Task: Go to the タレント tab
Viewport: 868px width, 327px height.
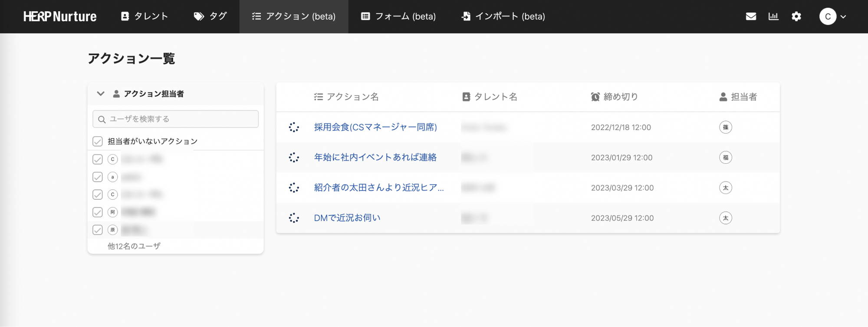Action: point(145,17)
